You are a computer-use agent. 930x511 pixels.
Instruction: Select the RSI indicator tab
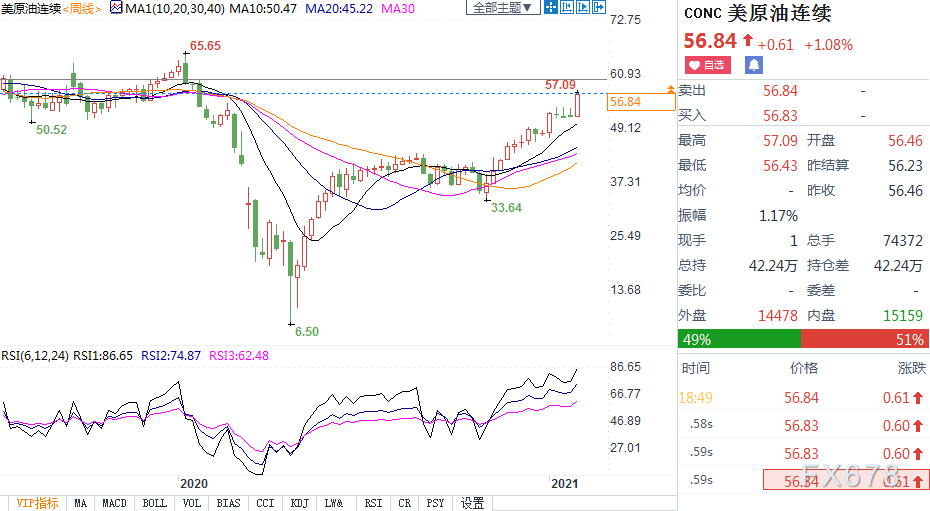(x=373, y=503)
